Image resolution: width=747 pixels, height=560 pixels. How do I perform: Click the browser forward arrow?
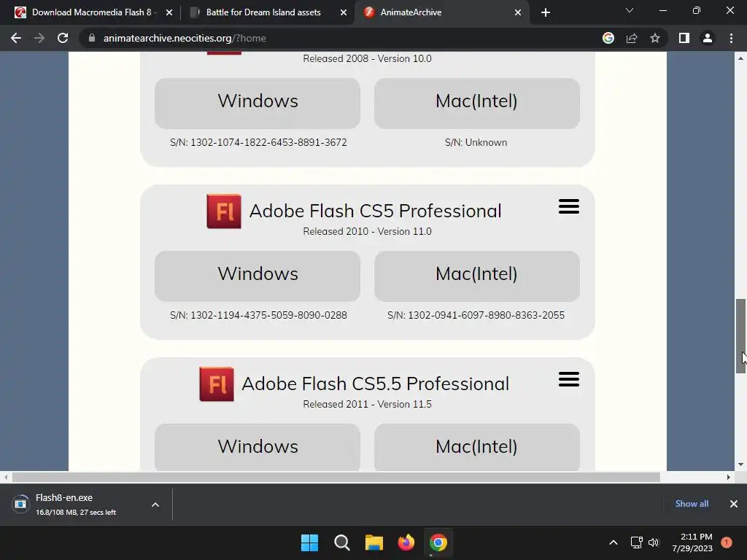coord(39,38)
